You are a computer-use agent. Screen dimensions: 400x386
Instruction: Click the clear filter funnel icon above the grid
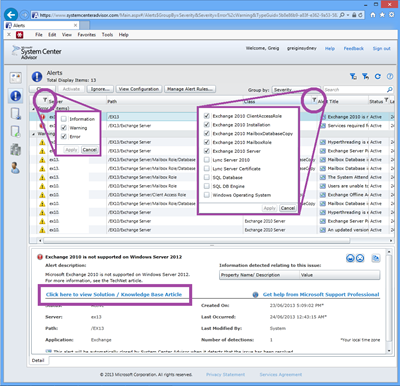tap(365, 76)
